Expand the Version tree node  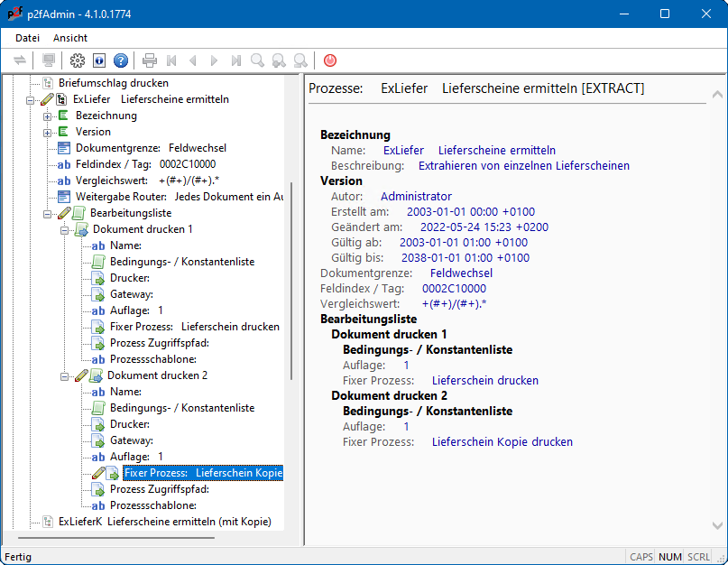(x=48, y=133)
